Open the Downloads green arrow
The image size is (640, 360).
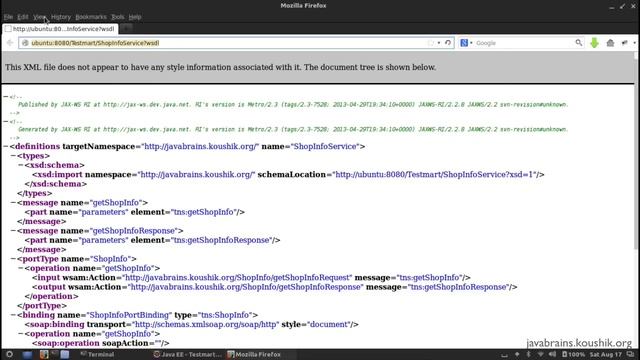(594, 43)
